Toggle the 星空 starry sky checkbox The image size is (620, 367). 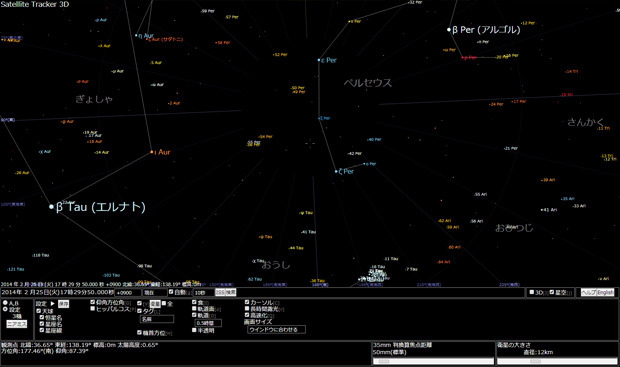pyautogui.click(x=552, y=292)
